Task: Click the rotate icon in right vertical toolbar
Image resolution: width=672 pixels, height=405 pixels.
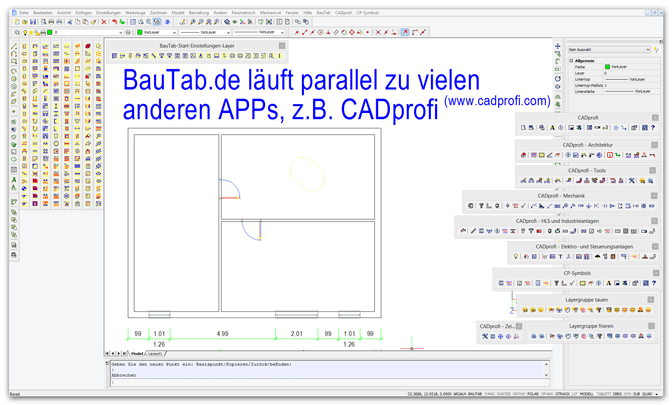Action: 558,79
